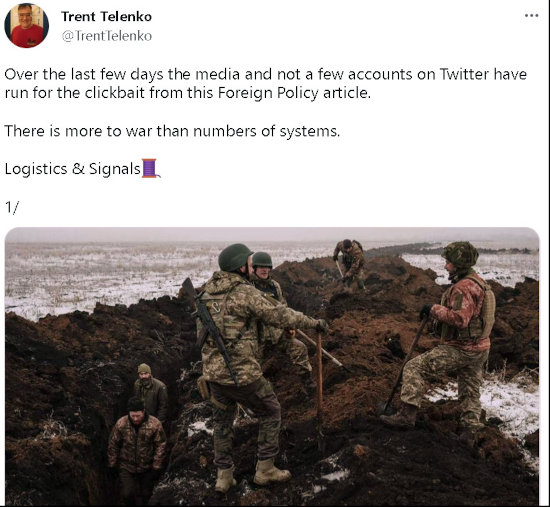This screenshot has height=507, width=550.
Task: Click the words "Foreign Policy article"
Action: (294, 93)
